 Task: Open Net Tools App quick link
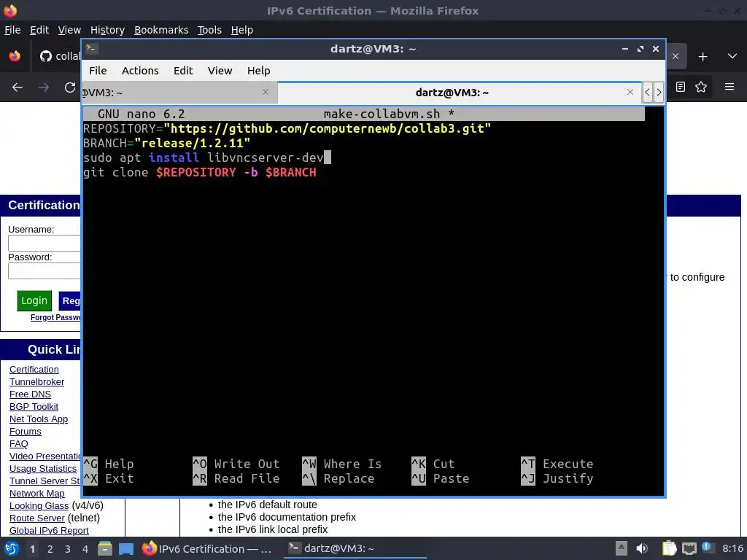coord(39,419)
